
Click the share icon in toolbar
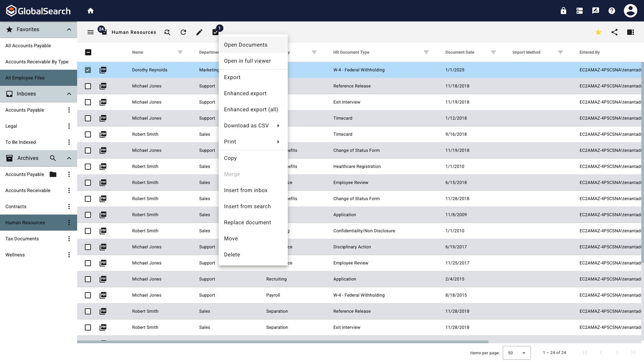[614, 32]
